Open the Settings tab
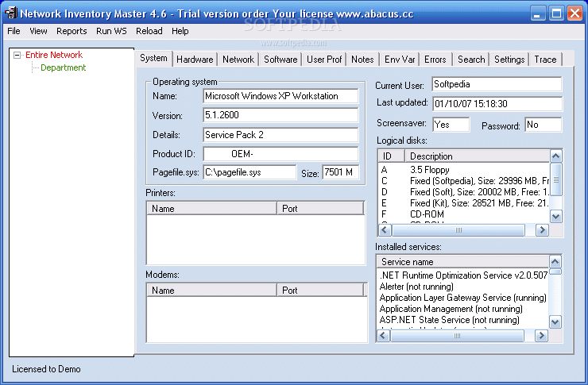This screenshot has height=385, width=588. coord(509,60)
